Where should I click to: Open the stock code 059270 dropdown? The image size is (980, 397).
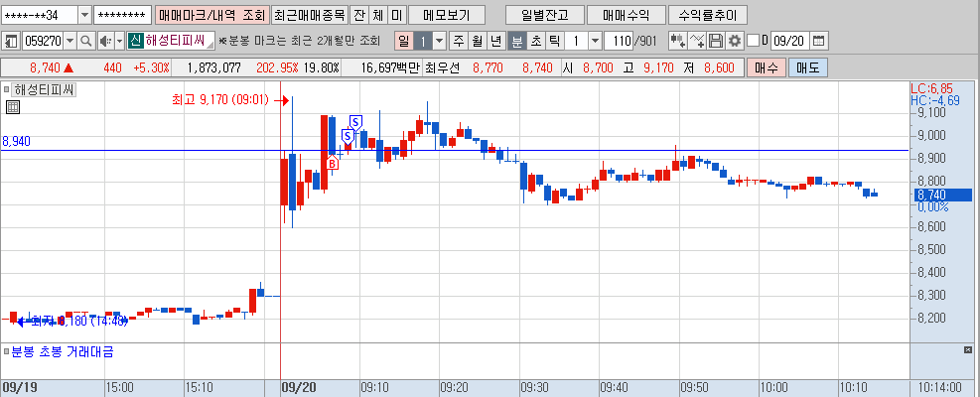pyautogui.click(x=70, y=42)
